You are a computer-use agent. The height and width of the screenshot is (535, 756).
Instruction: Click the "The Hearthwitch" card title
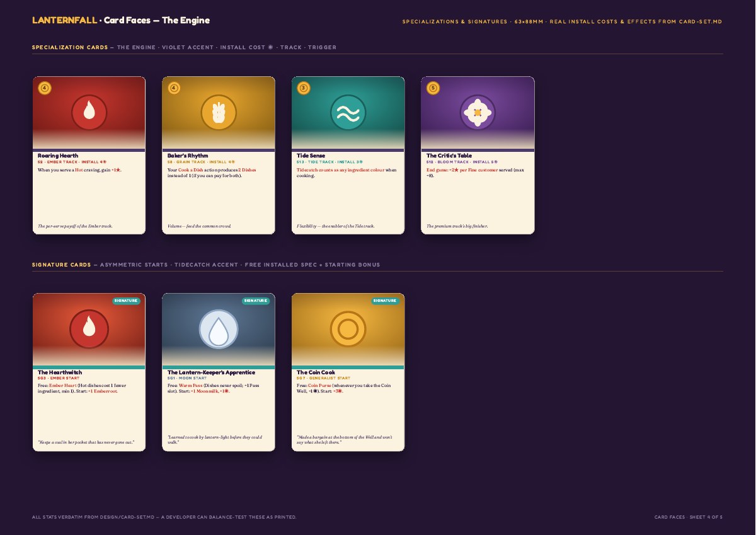pos(60,372)
